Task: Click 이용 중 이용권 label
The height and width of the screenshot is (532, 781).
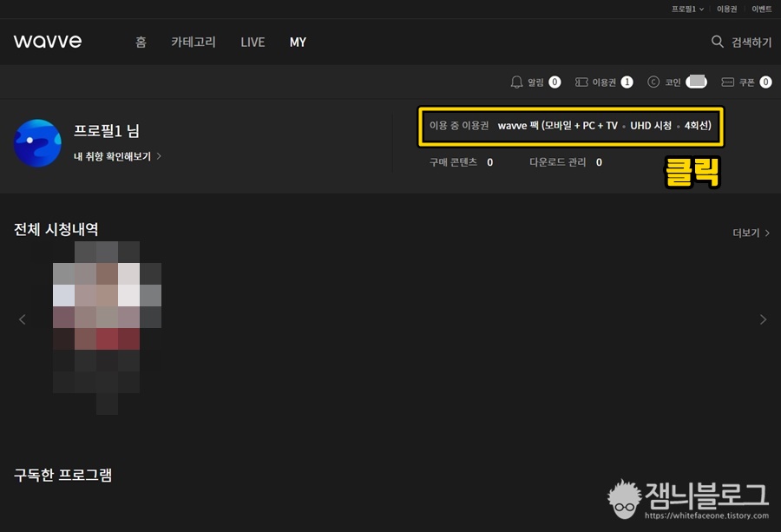Action: click(459, 126)
